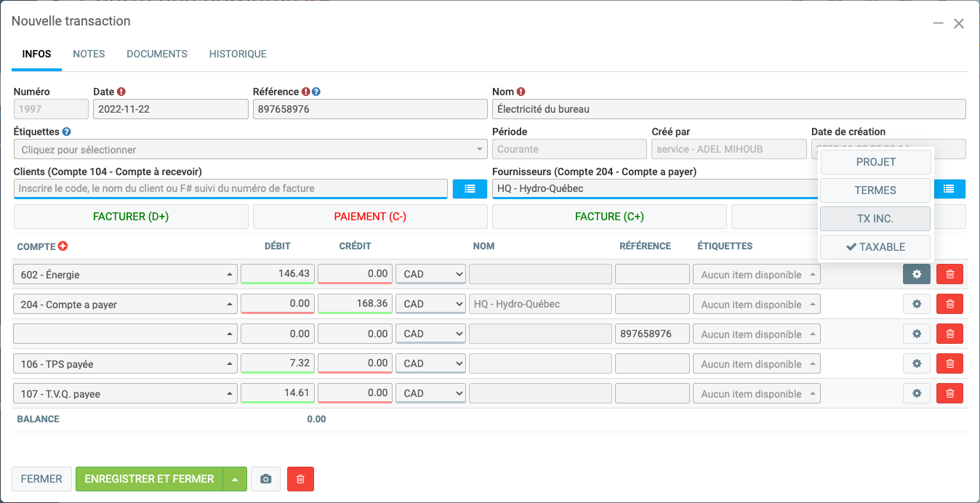Delete the 107 - T.V.Q. payee row
Screen dimensions: 980x503
coord(949,394)
